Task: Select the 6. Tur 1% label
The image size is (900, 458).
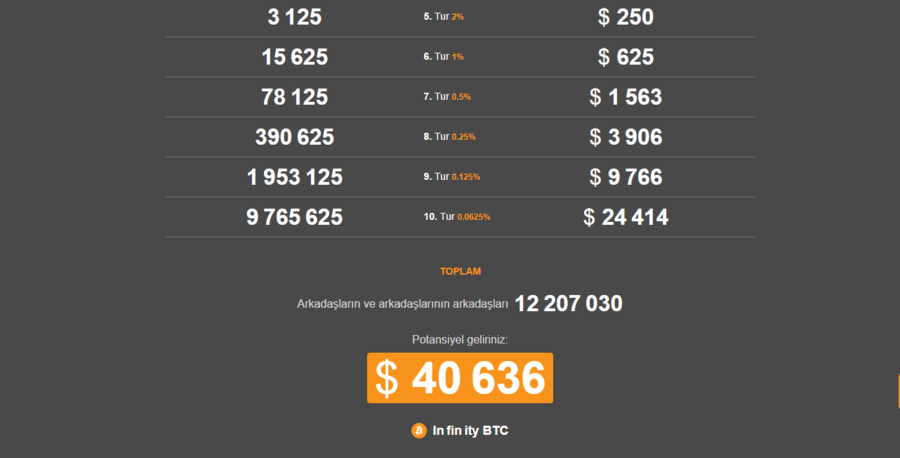Action: tap(444, 56)
